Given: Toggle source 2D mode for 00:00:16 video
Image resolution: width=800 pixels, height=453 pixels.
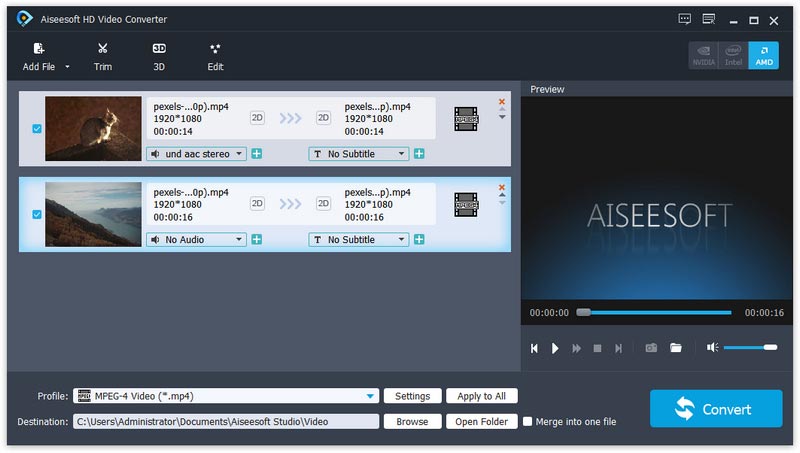Looking at the screenshot, I should (257, 204).
